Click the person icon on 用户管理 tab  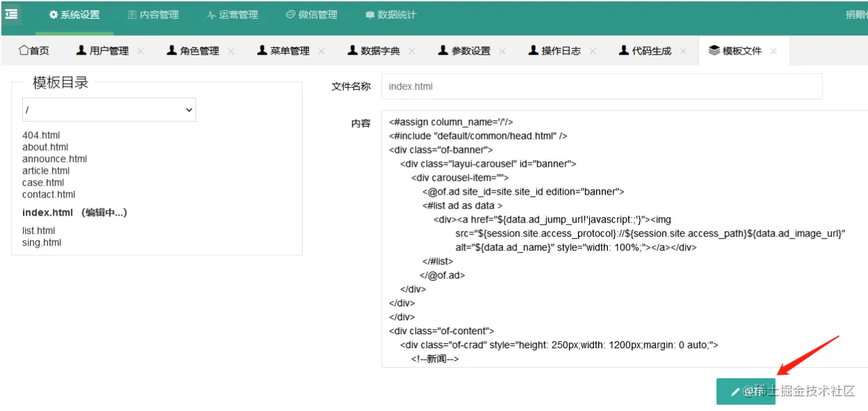coord(82,50)
